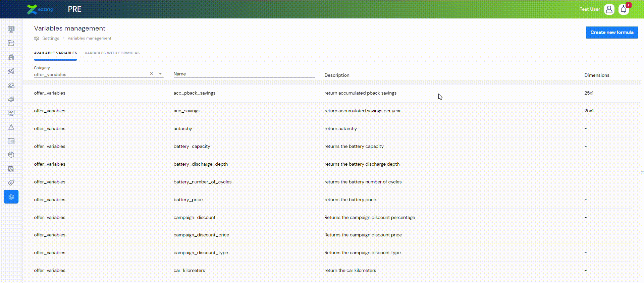Open the monitoring chart screen icon

(11, 113)
